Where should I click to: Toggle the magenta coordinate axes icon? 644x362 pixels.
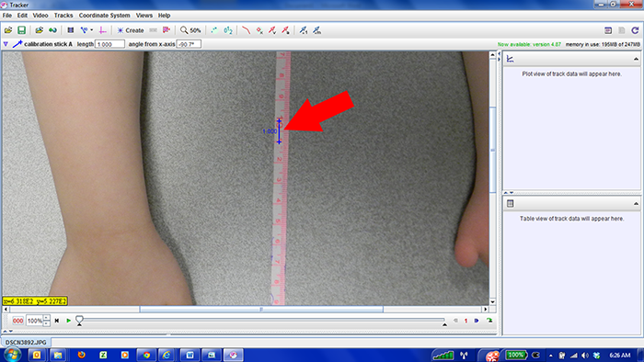(103, 30)
